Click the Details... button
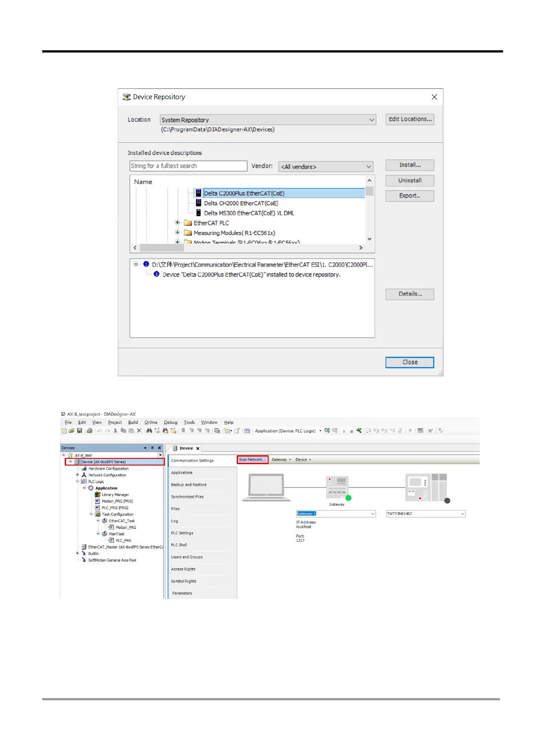Viewport: 535px width, 756px height. [410, 294]
